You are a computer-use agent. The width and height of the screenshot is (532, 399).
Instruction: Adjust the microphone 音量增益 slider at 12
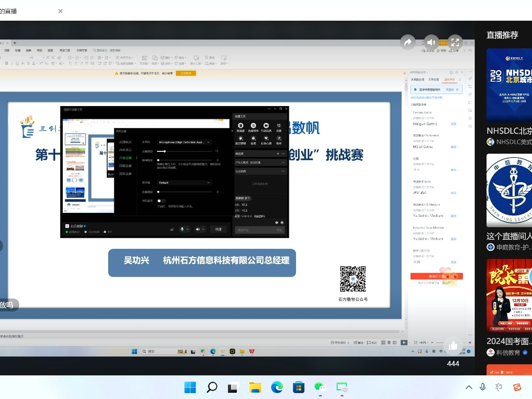(x=165, y=151)
